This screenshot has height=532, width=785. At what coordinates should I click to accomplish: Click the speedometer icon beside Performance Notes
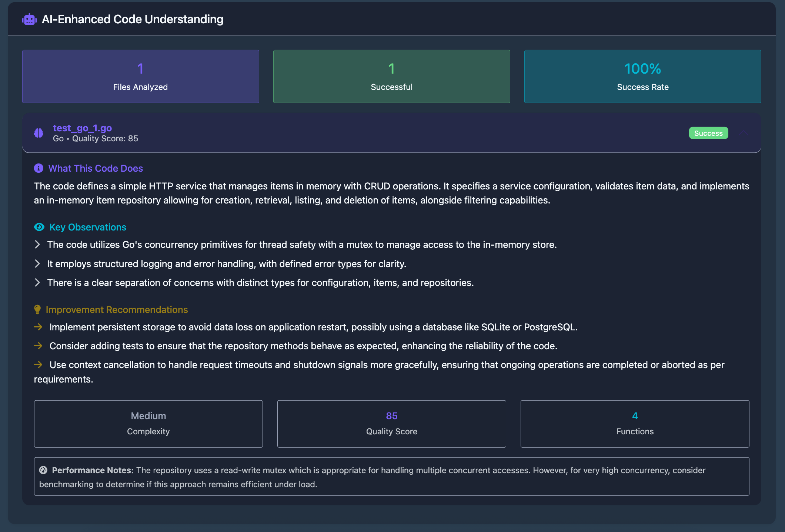tap(44, 470)
